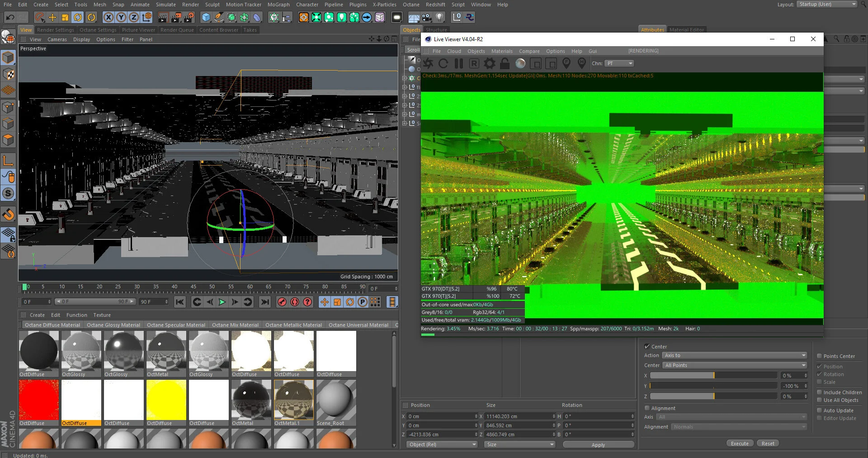Open the Content Browser tab
The width and height of the screenshot is (868, 458).
click(x=219, y=30)
